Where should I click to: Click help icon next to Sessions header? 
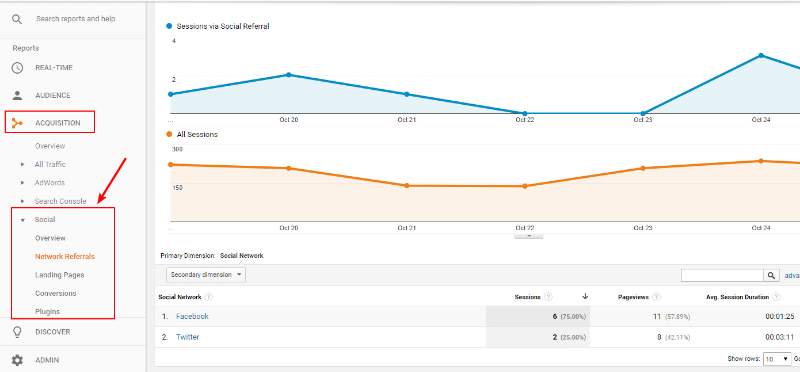click(x=548, y=296)
